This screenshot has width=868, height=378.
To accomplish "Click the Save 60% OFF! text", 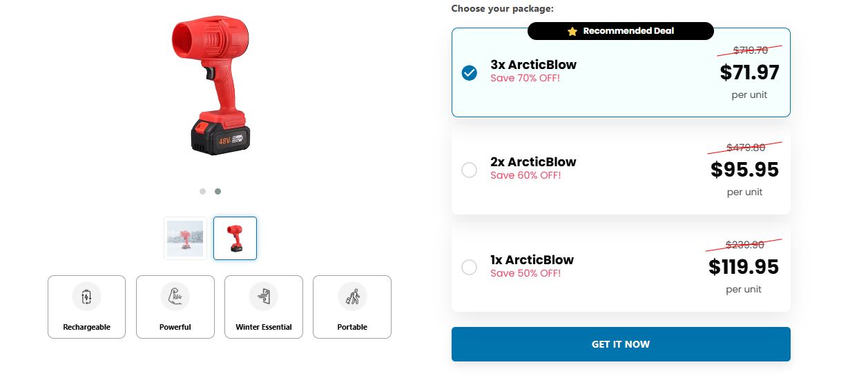I will point(525,176).
